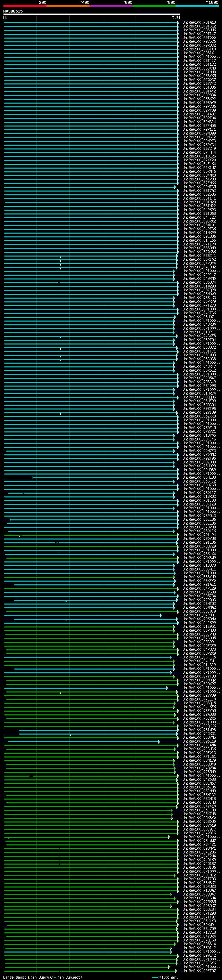Click the label UniRef100_C0H7F3

pos(199,451)
